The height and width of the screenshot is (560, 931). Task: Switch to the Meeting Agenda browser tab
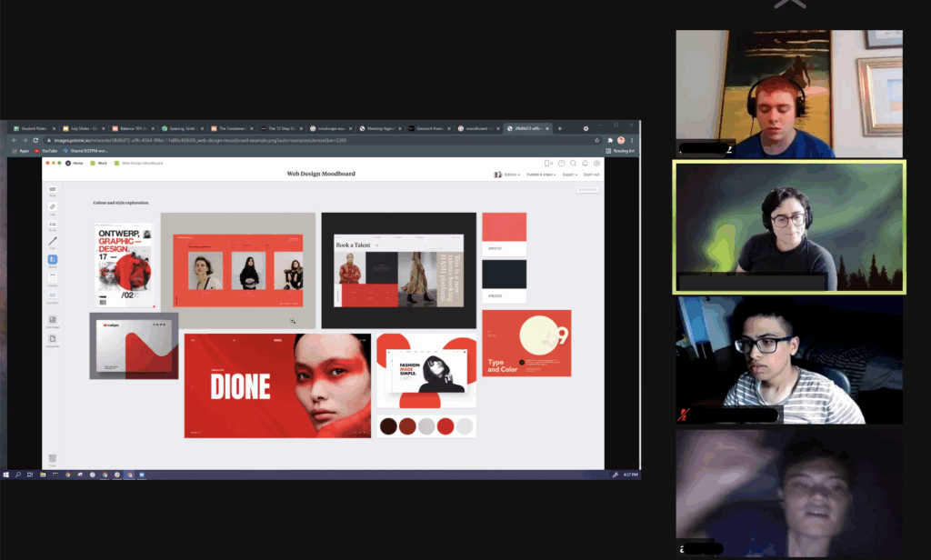click(x=380, y=128)
